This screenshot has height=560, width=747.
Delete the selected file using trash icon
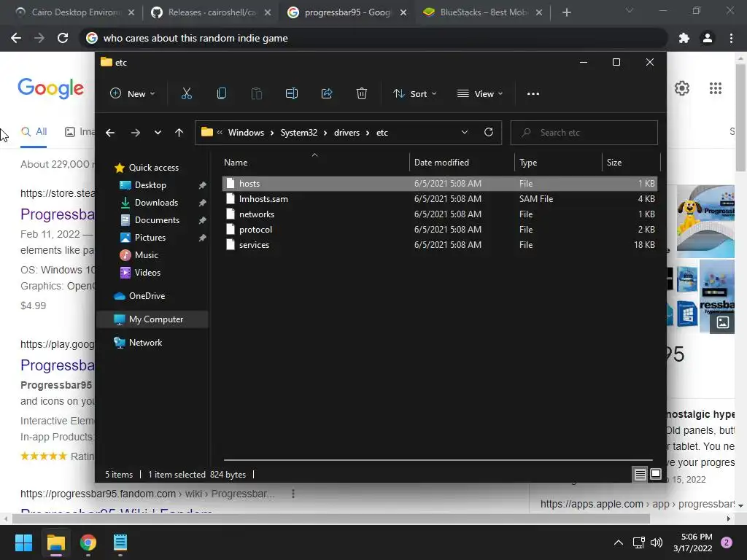(362, 94)
